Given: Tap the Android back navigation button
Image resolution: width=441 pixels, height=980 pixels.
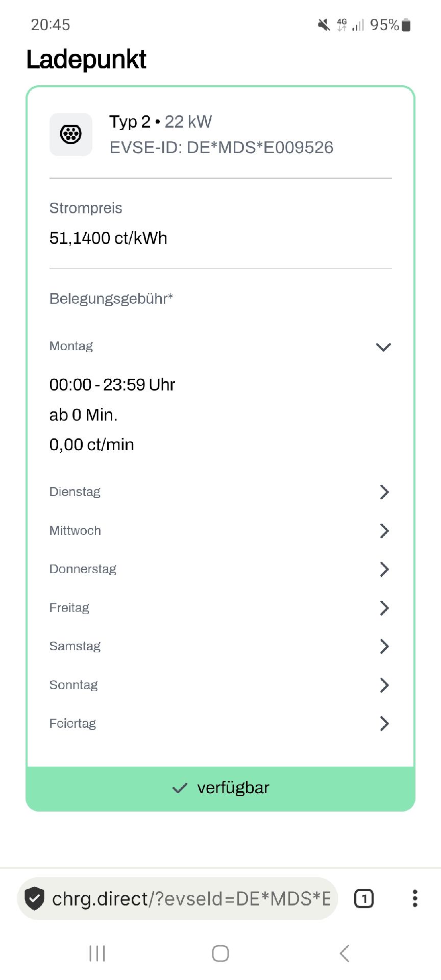Looking at the screenshot, I should [345, 953].
